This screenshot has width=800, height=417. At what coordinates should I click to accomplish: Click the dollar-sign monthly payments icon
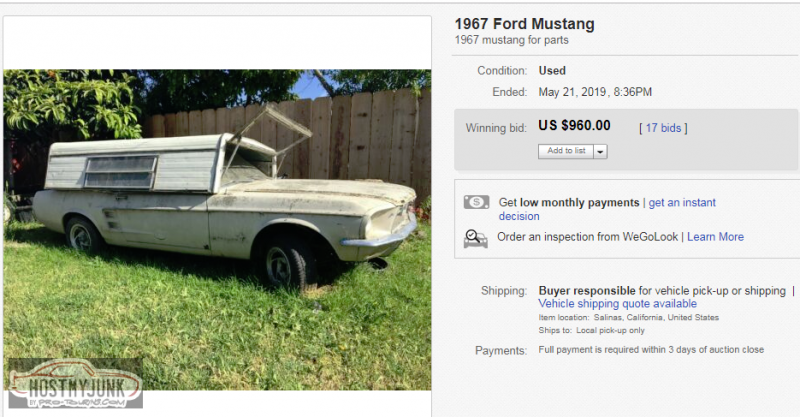coord(476,202)
